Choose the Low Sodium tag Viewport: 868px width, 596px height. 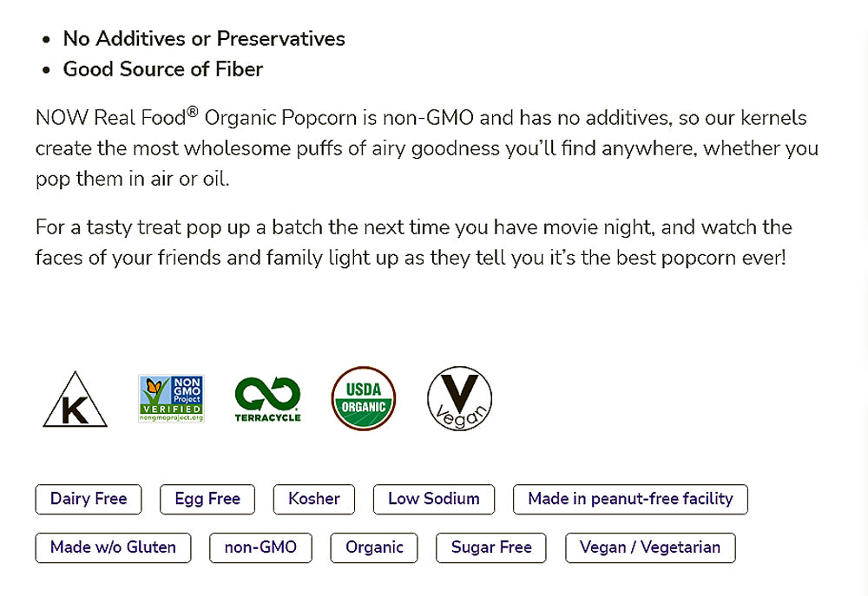(434, 499)
